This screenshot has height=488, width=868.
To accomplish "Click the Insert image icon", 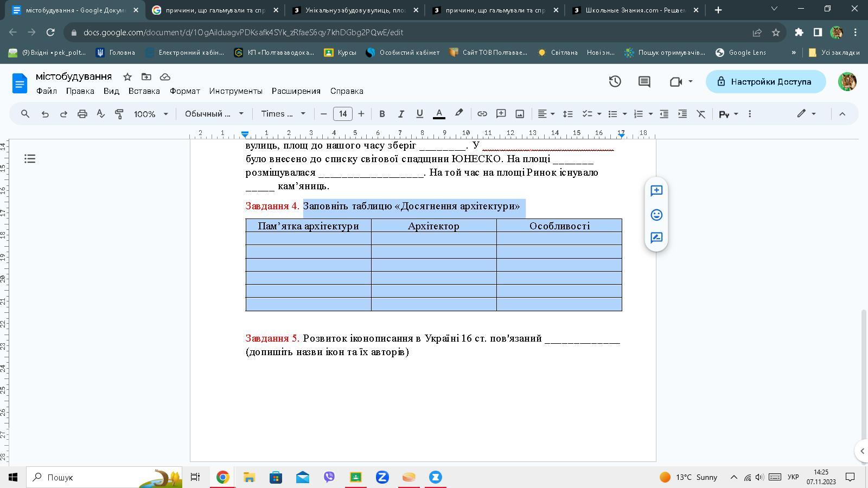I will [520, 114].
